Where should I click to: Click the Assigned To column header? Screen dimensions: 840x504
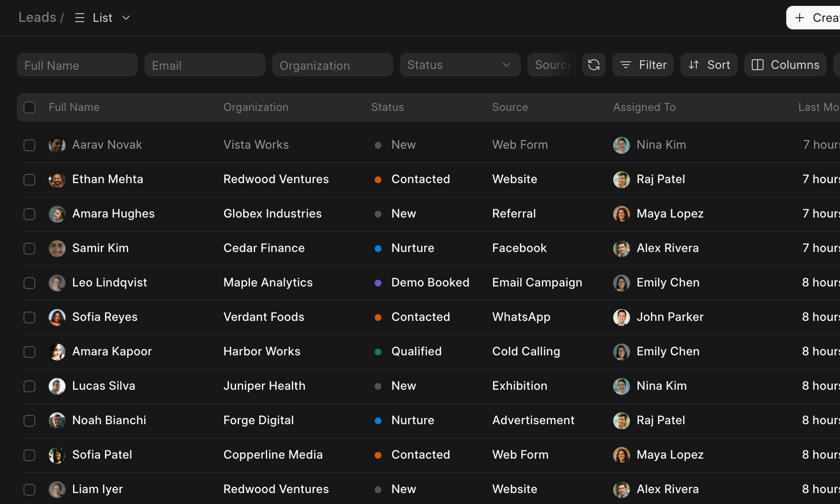point(644,107)
